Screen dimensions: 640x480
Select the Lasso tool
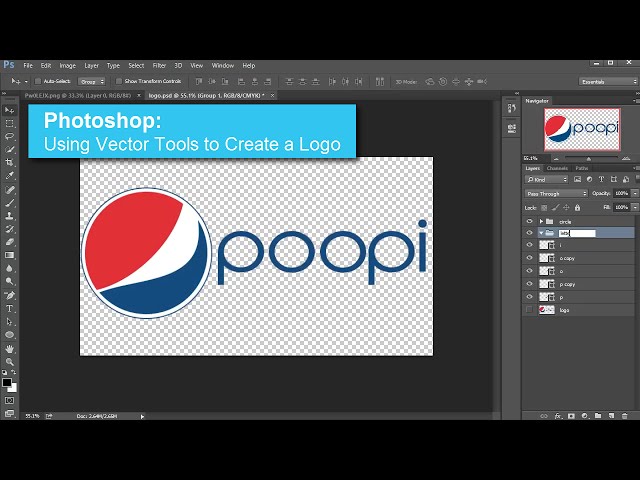(9, 136)
